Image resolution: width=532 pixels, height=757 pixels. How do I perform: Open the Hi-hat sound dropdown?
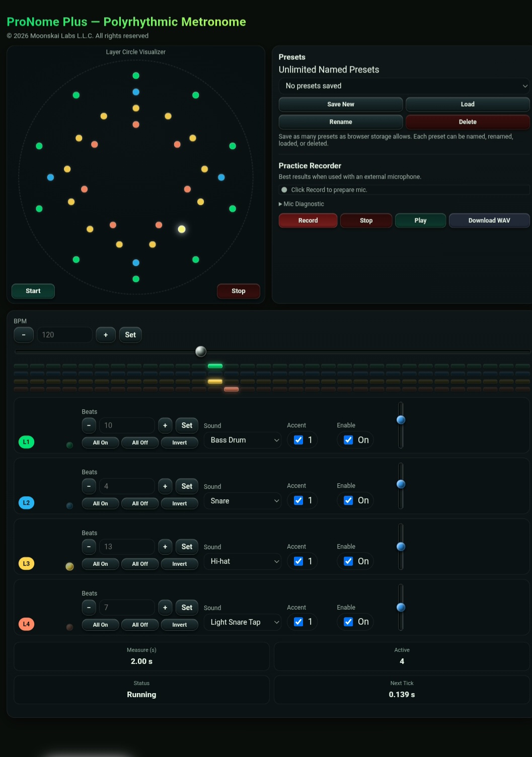[x=243, y=561]
